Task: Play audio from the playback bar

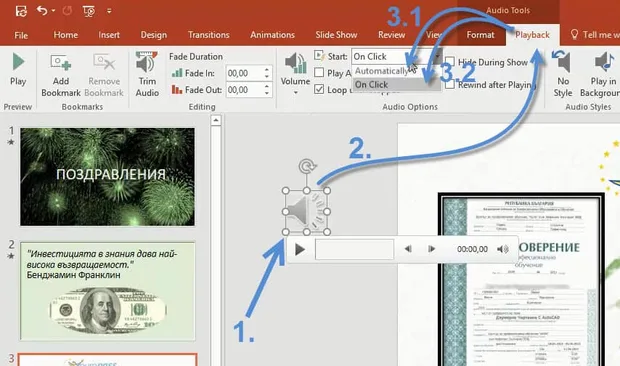Action: click(300, 249)
